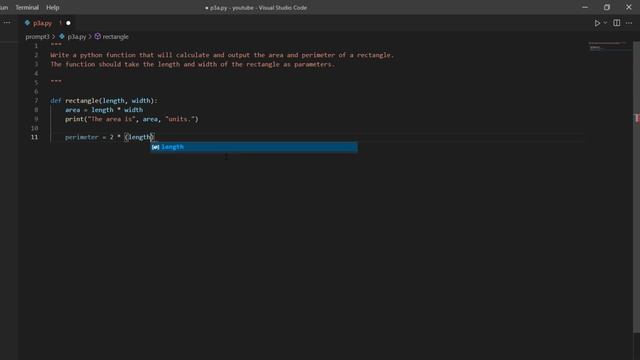
Task: Click the Python file icon in breadcrumb
Action: (62, 37)
